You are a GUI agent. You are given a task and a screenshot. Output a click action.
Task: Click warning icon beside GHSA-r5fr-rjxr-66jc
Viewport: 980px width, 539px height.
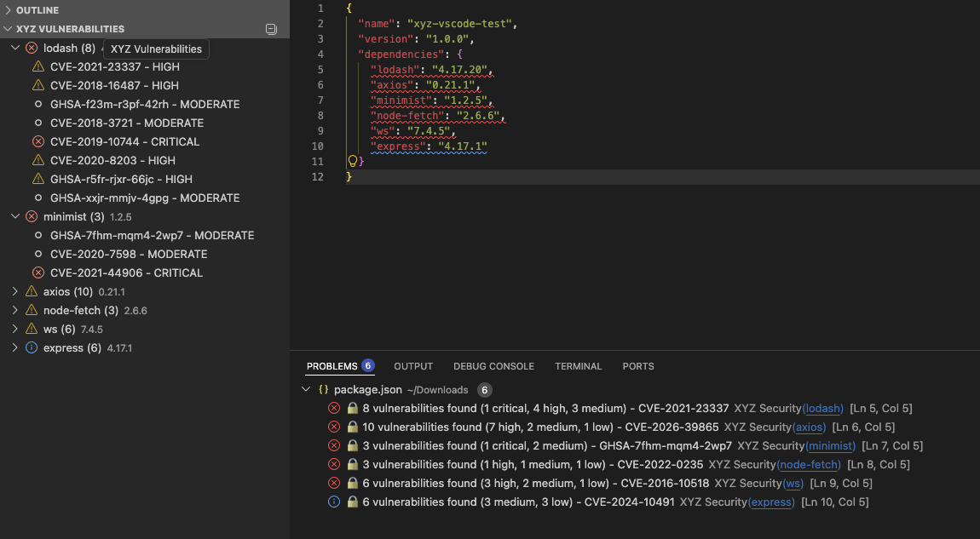point(38,180)
